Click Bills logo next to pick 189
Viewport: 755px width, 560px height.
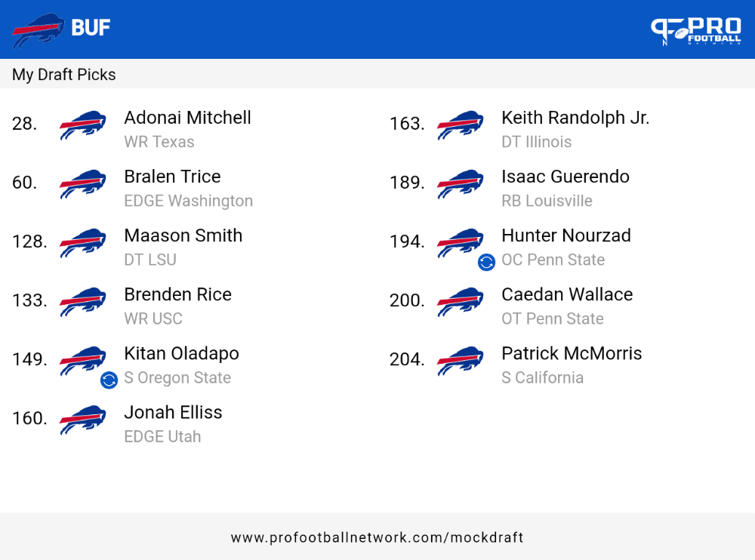pos(461,183)
